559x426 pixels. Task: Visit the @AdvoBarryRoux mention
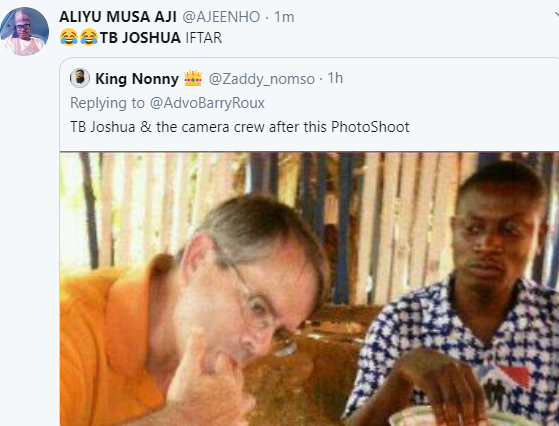[x=207, y=103]
